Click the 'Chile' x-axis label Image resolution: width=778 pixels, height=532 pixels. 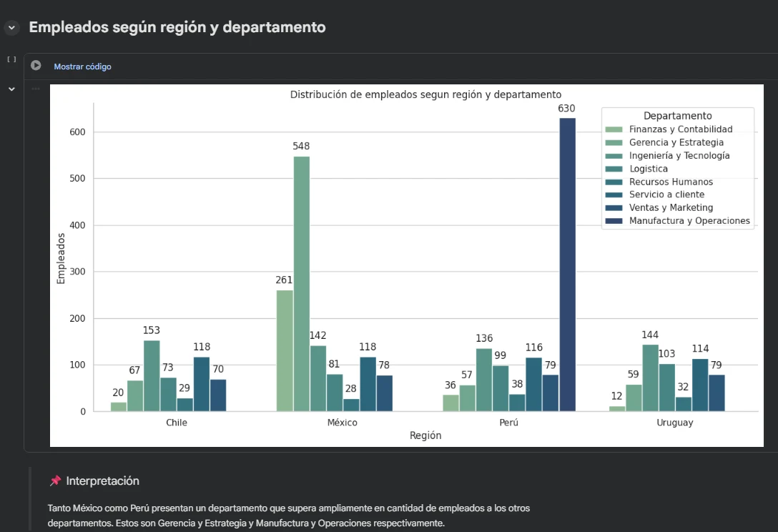[x=177, y=423]
